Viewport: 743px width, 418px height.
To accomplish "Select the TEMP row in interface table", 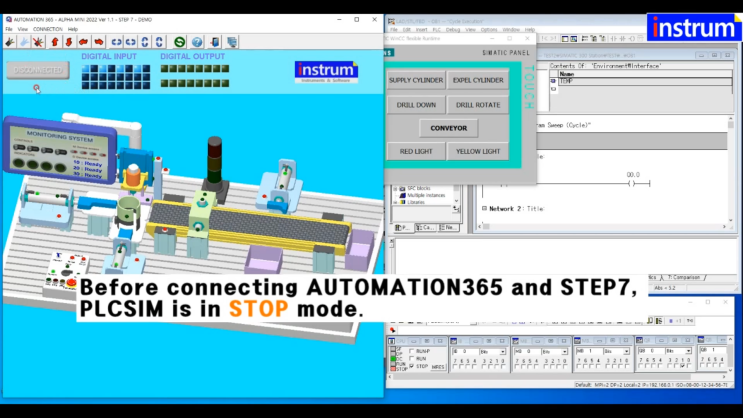I will (641, 81).
